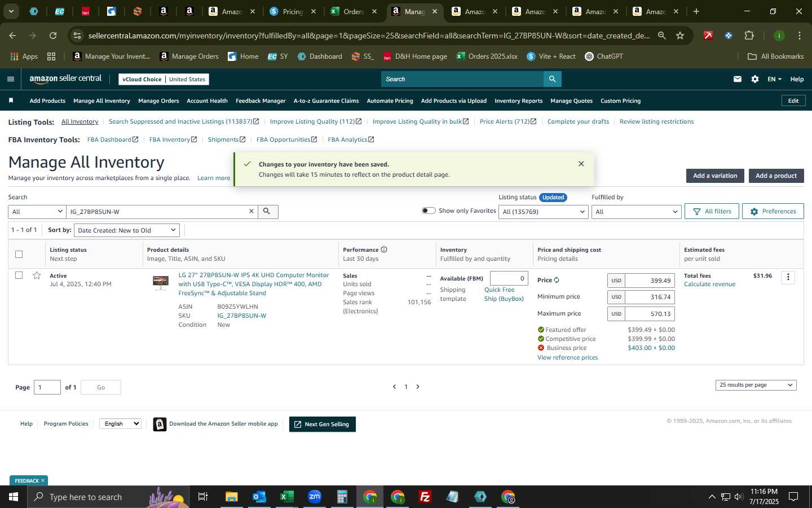This screenshot has height=508, width=812.
Task: Open the Seller Central hamburger menu
Action: coord(11,79)
